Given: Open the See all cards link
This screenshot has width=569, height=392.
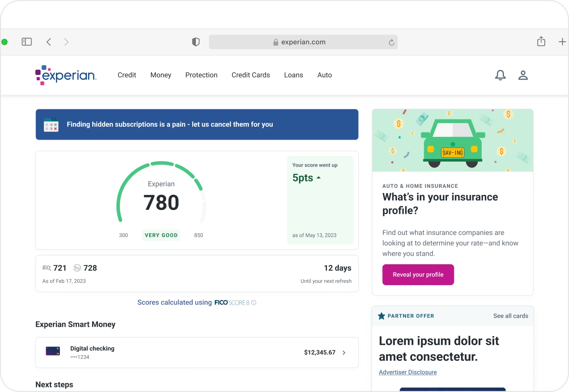Looking at the screenshot, I should [511, 316].
